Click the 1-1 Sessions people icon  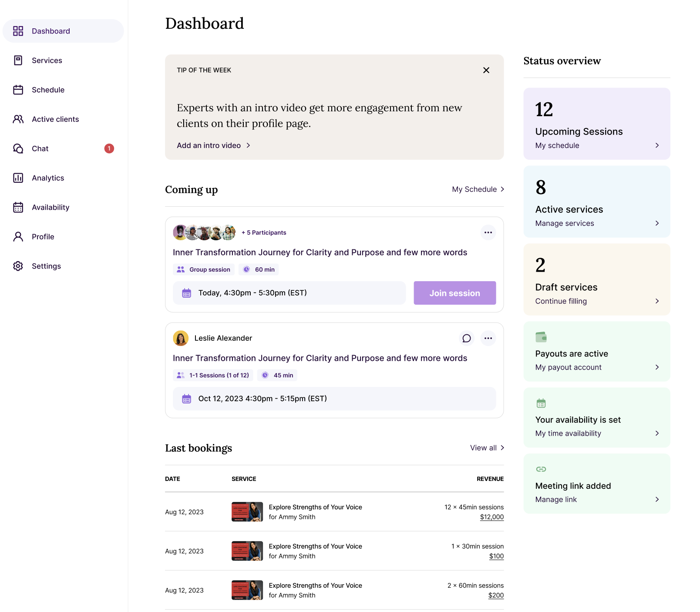(181, 375)
